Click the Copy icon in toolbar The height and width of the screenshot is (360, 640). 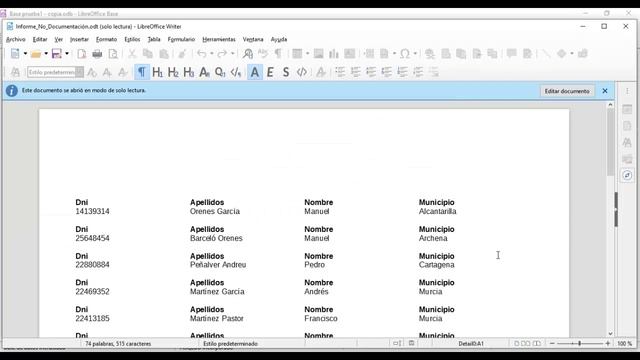(x=148, y=53)
